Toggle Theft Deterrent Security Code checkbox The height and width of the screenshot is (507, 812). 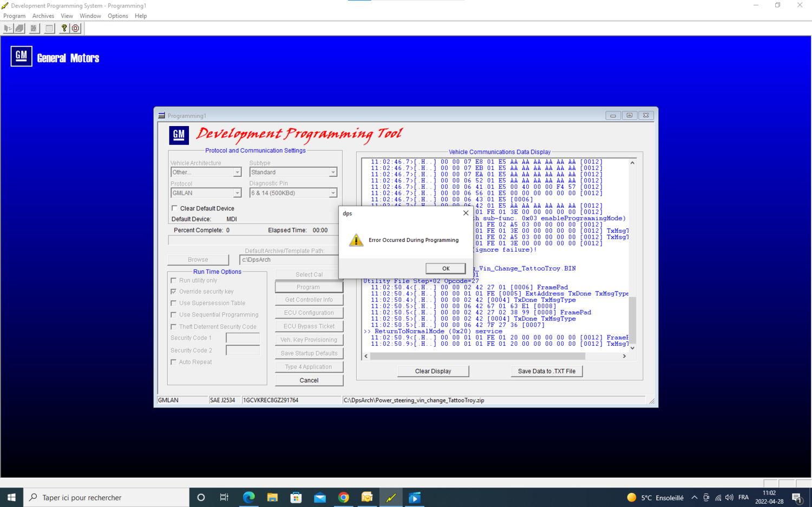[174, 327]
